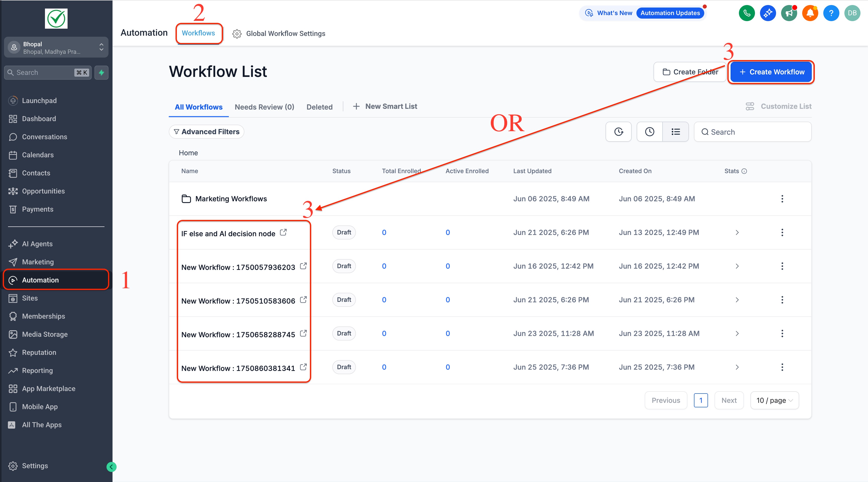Click the Advanced Filters button
This screenshot has width=868, height=482.
[206, 132]
